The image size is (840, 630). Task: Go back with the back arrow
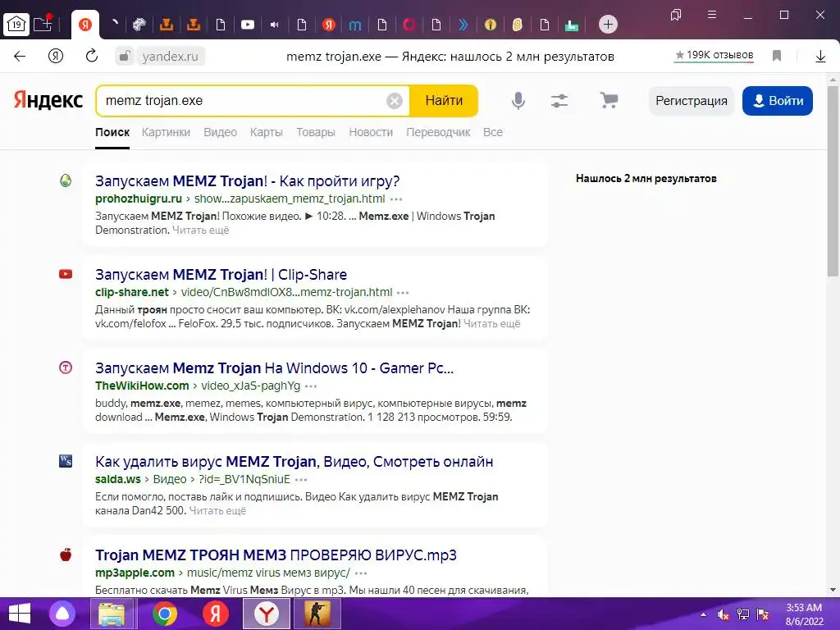pyautogui.click(x=20, y=57)
